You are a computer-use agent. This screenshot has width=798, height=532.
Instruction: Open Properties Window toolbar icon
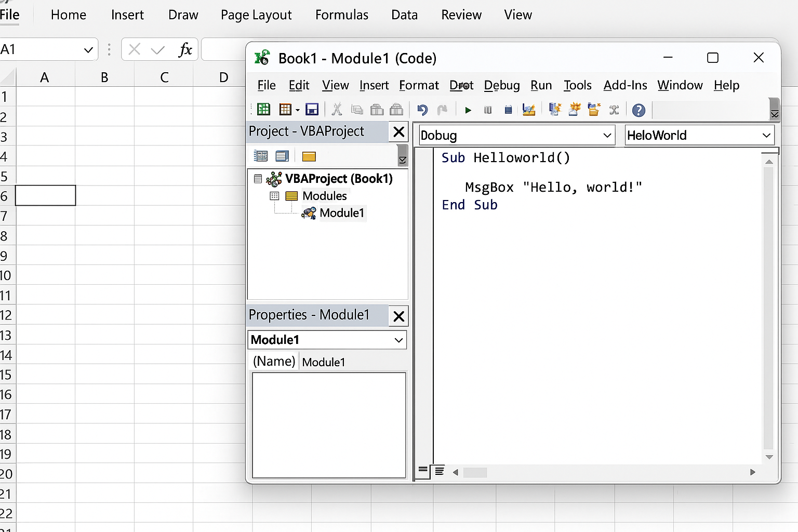tap(575, 109)
